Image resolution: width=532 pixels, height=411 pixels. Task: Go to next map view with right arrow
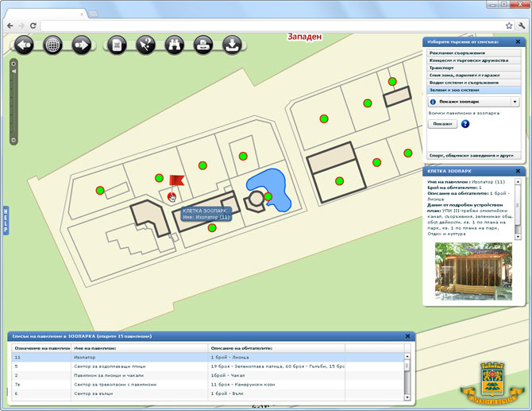(x=82, y=45)
